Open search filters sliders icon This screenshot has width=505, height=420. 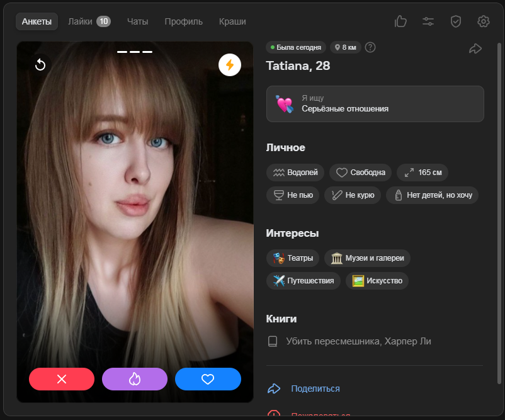(x=428, y=21)
